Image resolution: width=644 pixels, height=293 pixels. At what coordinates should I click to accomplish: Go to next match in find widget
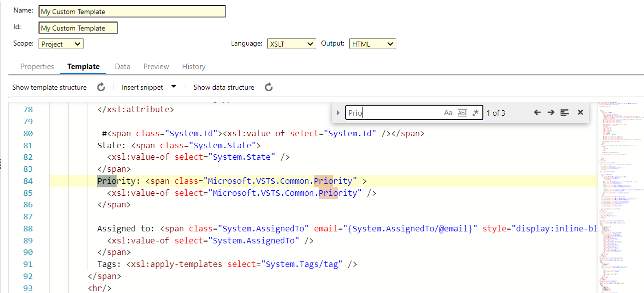pyautogui.click(x=551, y=113)
